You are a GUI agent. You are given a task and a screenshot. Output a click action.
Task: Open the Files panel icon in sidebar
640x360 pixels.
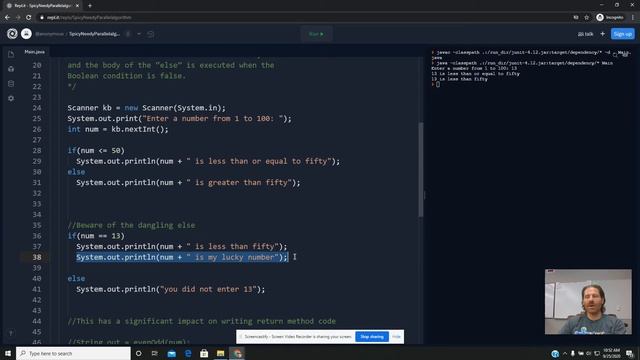[11, 54]
